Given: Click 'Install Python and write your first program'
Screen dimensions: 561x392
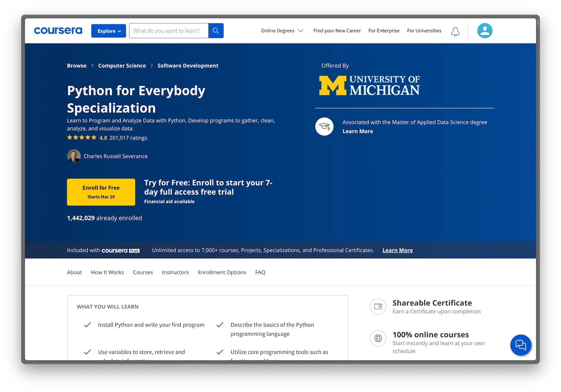Looking at the screenshot, I should click(x=151, y=325).
